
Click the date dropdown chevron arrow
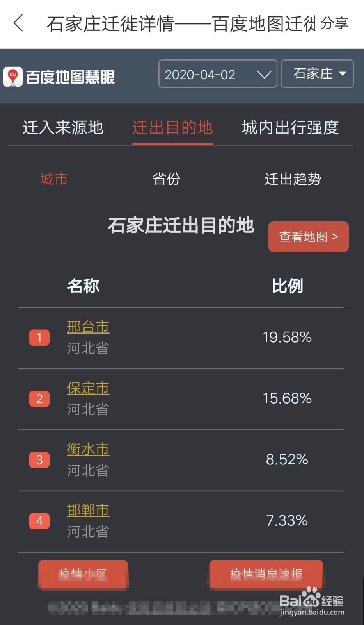click(264, 74)
